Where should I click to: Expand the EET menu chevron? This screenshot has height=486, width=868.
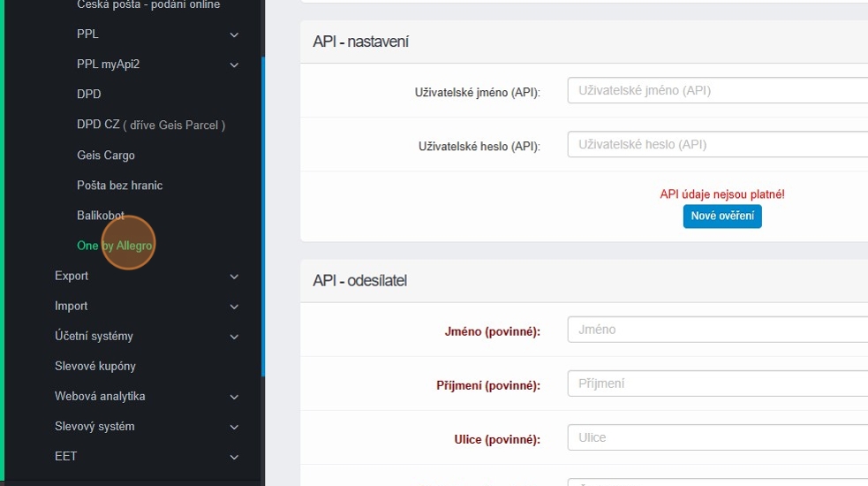(x=234, y=457)
